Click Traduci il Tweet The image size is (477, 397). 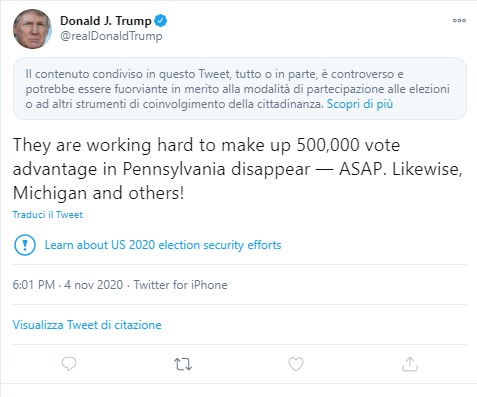pos(48,215)
